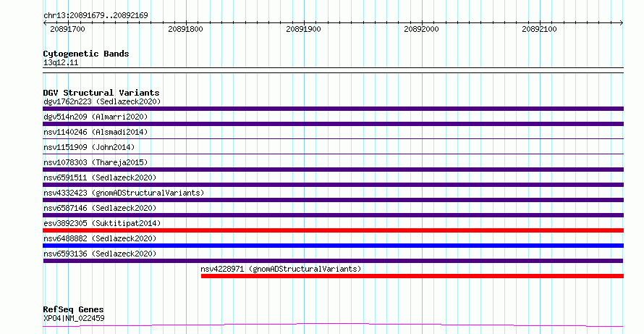
Task: Click the 13q12.11 band label
Action: (x=61, y=62)
